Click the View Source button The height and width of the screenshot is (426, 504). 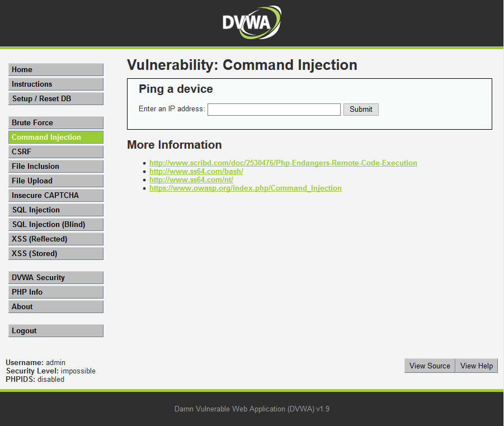[x=429, y=366]
